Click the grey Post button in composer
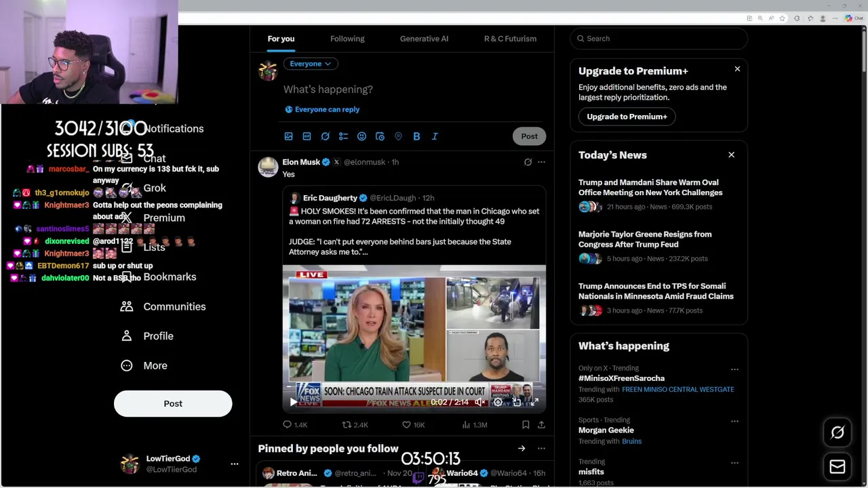The height and width of the screenshot is (488, 868). (529, 136)
